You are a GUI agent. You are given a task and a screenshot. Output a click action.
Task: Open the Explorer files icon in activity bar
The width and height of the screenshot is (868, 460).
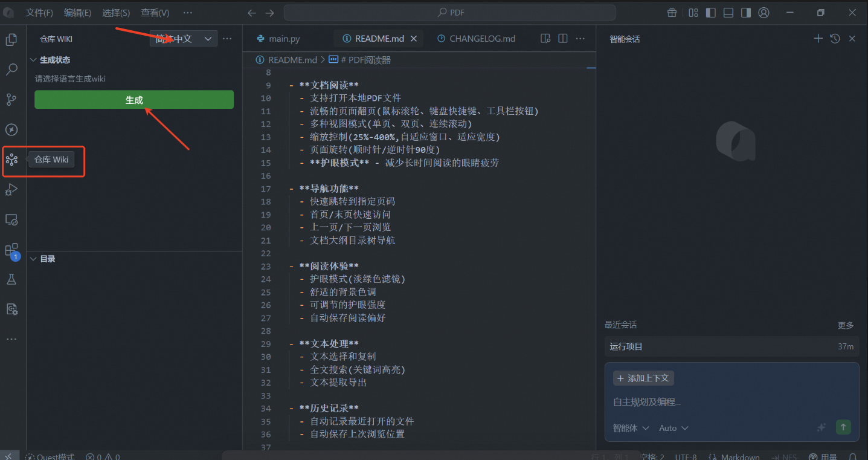[11, 40]
